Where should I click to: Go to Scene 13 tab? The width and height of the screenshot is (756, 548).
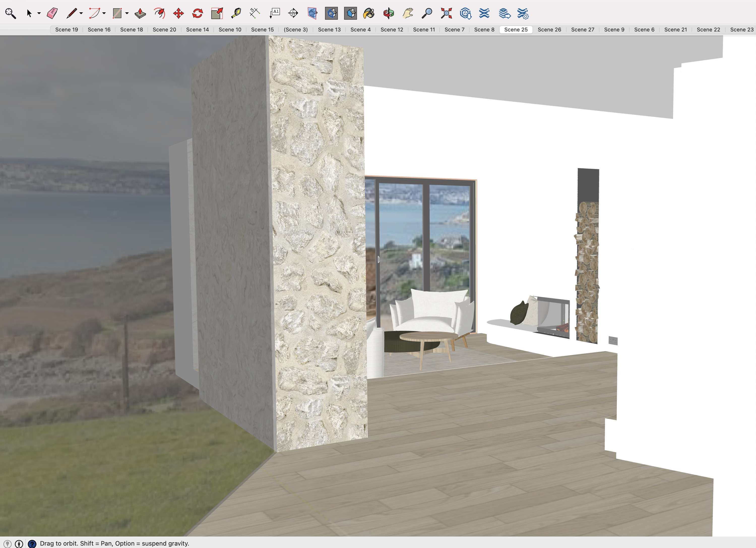[329, 30]
